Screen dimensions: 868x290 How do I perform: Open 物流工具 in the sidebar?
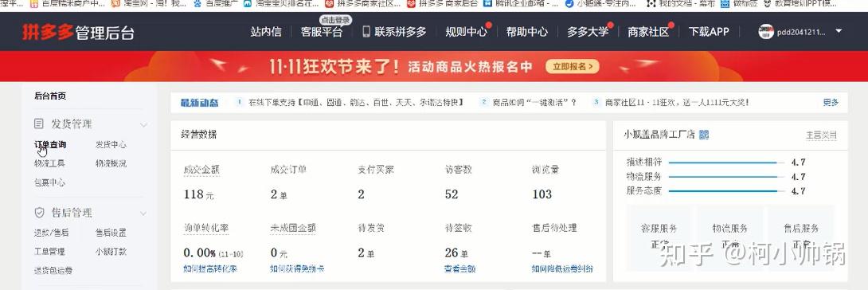49,163
